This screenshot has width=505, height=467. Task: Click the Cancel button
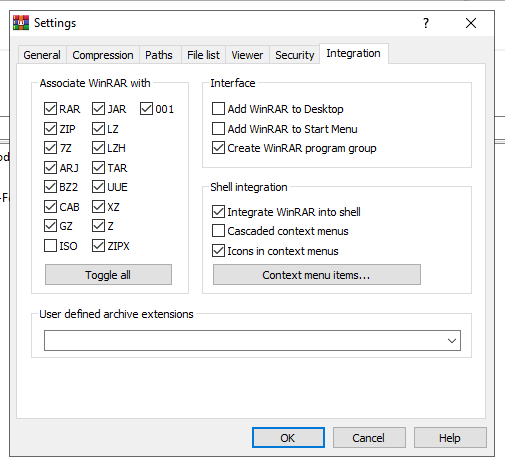[x=369, y=438]
